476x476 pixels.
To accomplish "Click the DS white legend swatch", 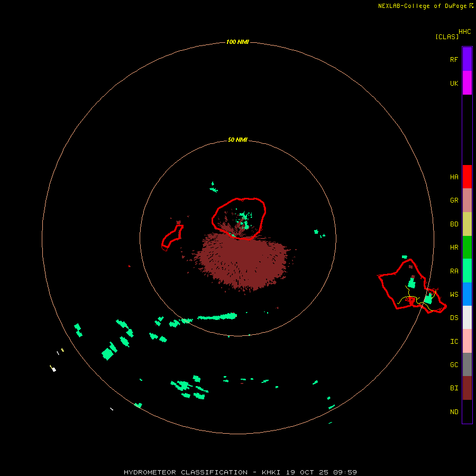I will point(467,317).
